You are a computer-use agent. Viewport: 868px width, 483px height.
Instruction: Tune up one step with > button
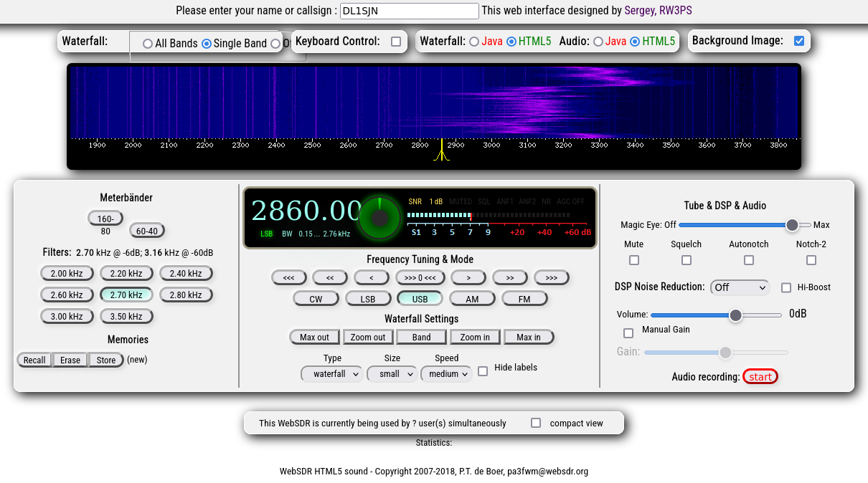pyautogui.click(x=468, y=277)
